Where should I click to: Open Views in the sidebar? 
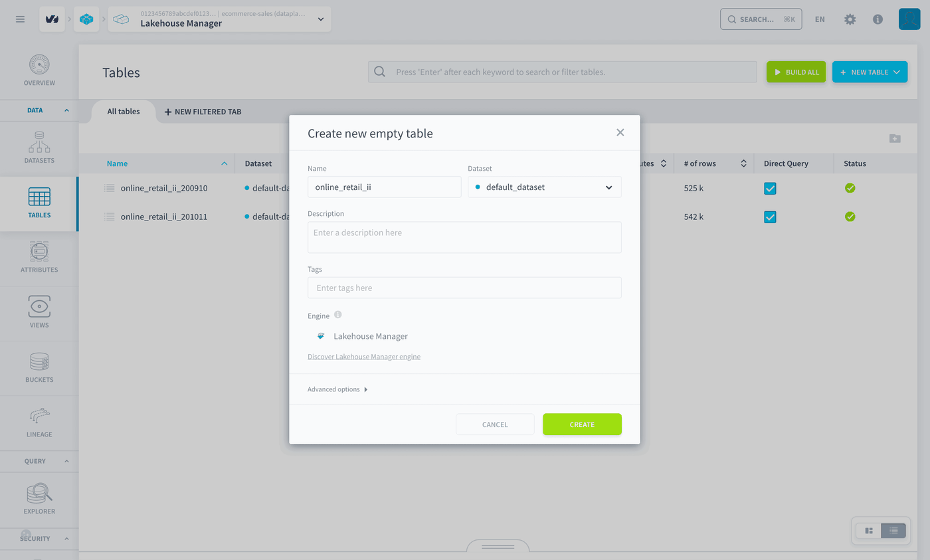coord(39,313)
